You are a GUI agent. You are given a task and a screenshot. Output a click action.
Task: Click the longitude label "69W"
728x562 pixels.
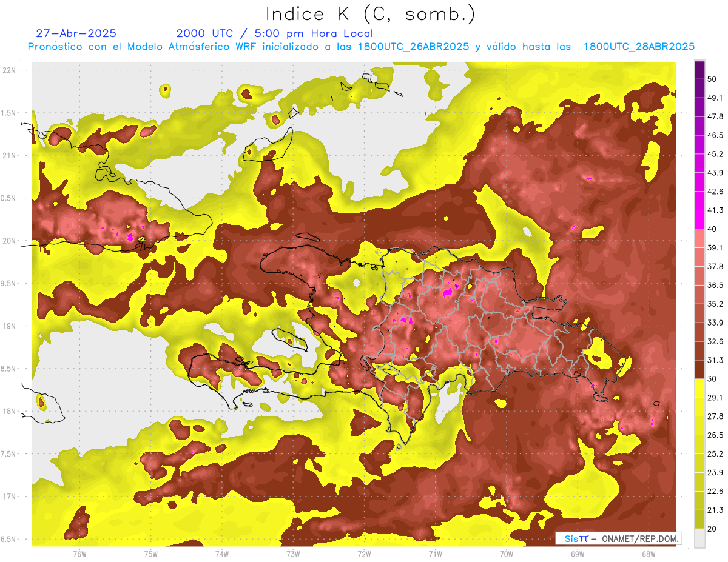pyautogui.click(x=578, y=554)
